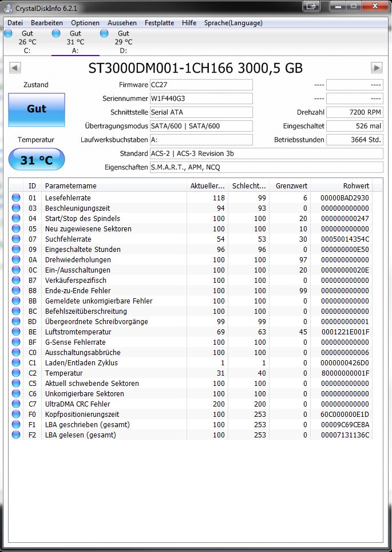The image size is (392, 552).
Task: Click raw value 80000000001F
Action: [x=345, y=373]
